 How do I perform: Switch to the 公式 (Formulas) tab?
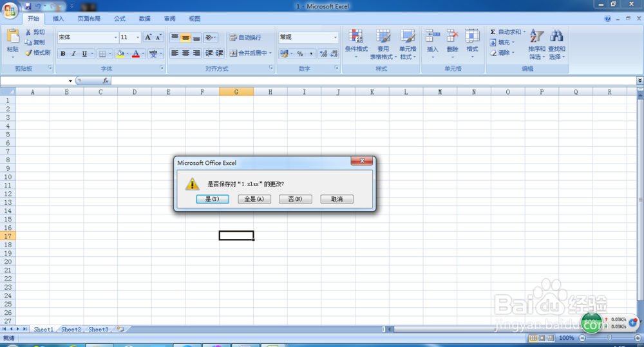120,19
